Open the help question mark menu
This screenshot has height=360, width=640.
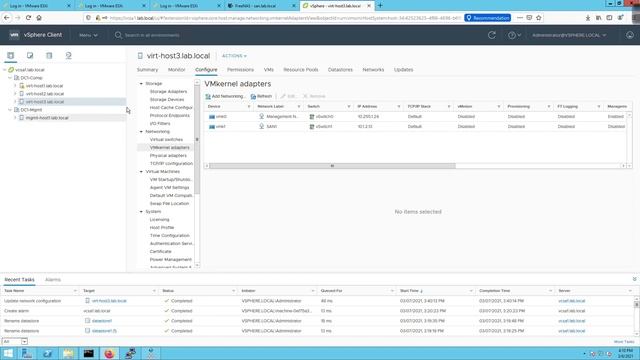(x=514, y=35)
